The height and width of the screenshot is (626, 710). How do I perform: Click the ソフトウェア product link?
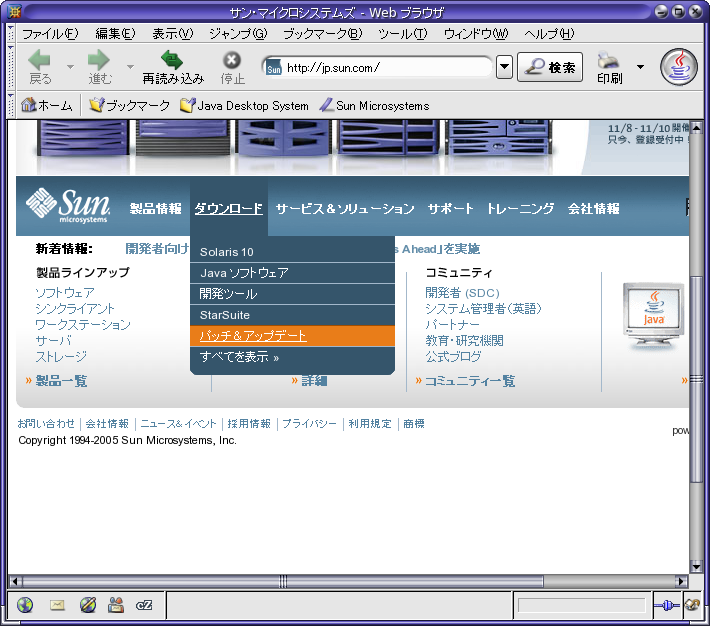point(65,293)
